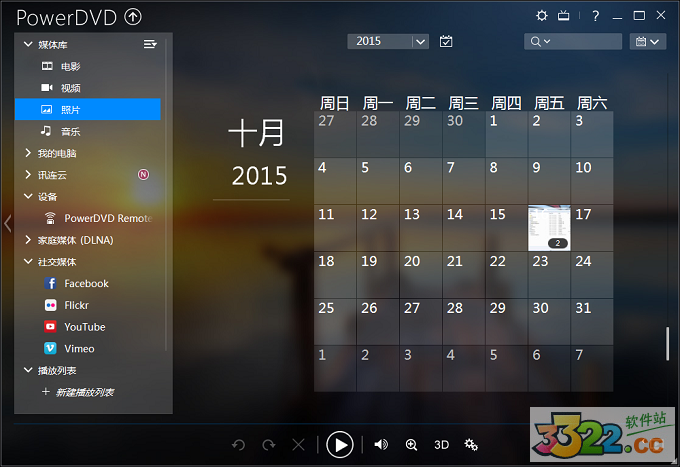Select October 23 calendar cell
This screenshot has height=467, width=680.
[549, 274]
